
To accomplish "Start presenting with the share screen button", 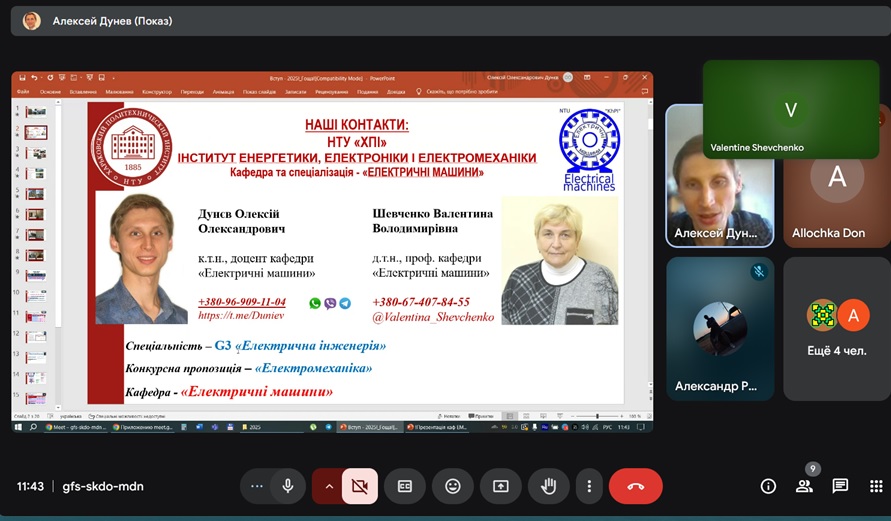I will pyautogui.click(x=501, y=486).
